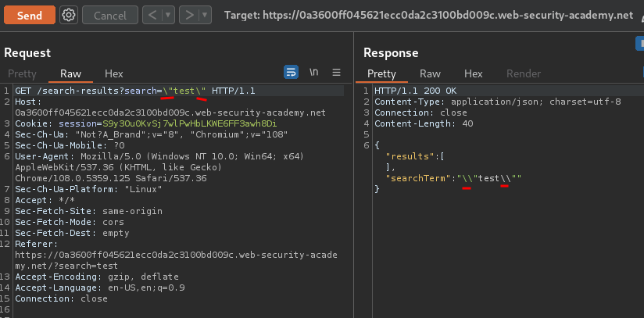Click the HTTP/1.1 200 OK status line
The image size is (644, 318).
416,91
